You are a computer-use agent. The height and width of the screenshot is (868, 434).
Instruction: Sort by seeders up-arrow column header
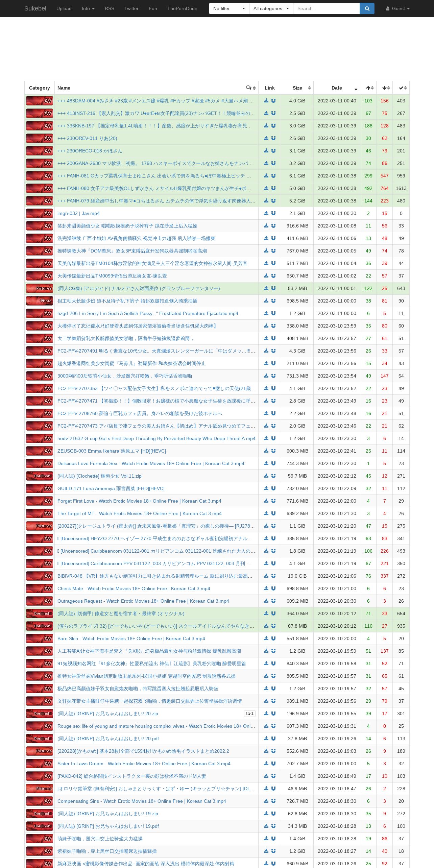(x=368, y=88)
